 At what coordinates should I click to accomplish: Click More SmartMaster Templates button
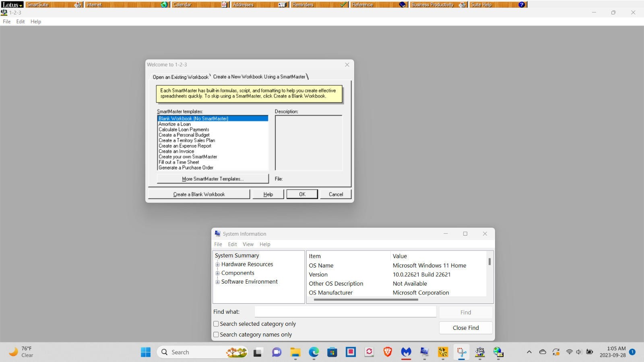213,179
